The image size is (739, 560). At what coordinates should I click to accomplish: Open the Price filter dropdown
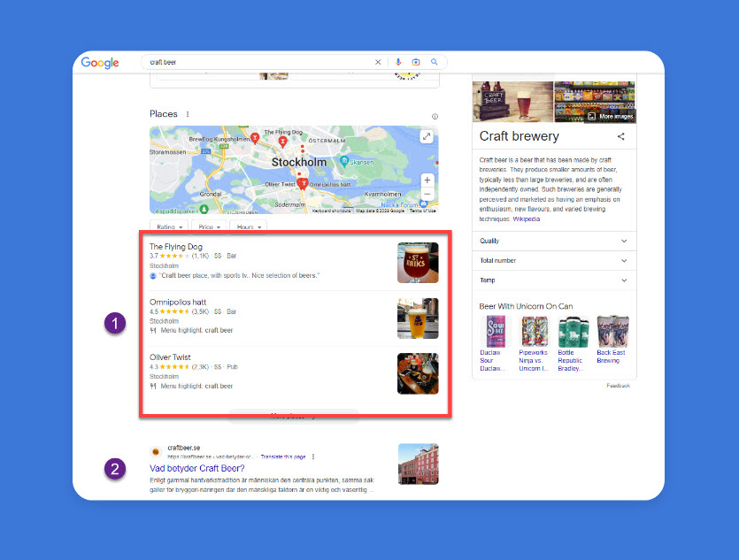point(209,227)
